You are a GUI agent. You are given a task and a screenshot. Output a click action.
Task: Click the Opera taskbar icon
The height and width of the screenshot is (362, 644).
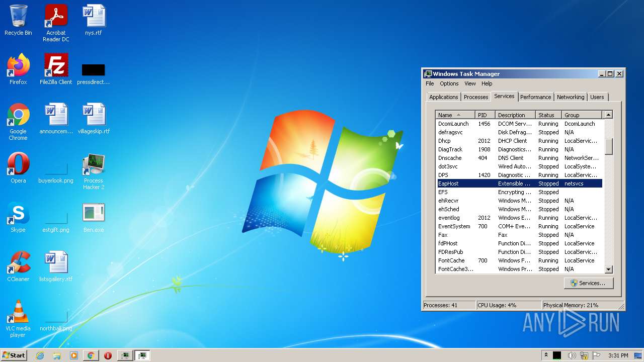108,355
